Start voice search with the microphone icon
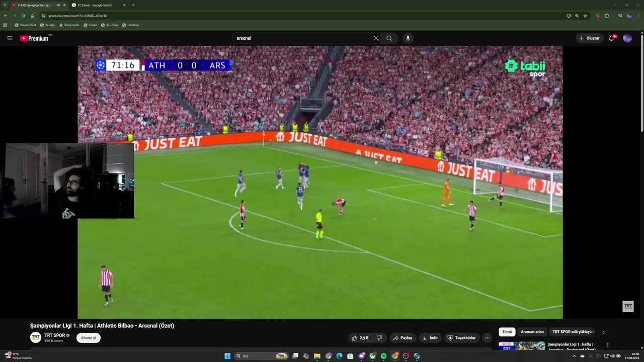This screenshot has height=362, width=644. click(408, 38)
